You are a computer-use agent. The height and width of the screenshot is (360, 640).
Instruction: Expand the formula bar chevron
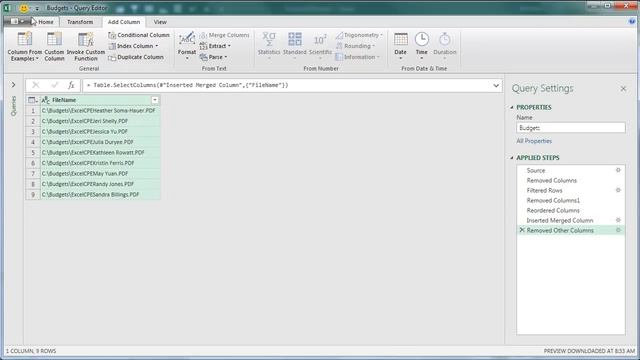point(496,85)
